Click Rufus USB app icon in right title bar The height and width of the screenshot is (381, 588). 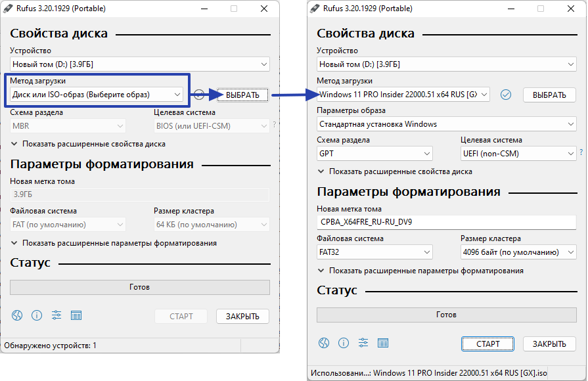[x=315, y=9]
